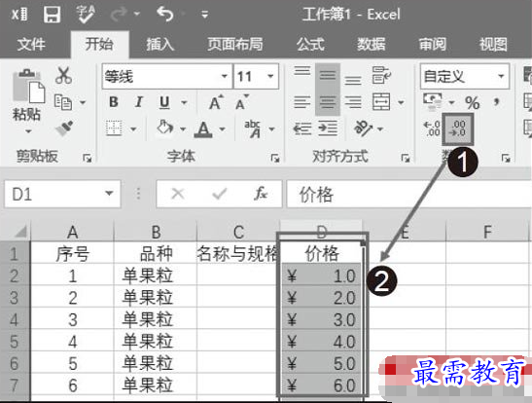Toggle Middle Align in alignment group
532x403 pixels.
click(328, 75)
